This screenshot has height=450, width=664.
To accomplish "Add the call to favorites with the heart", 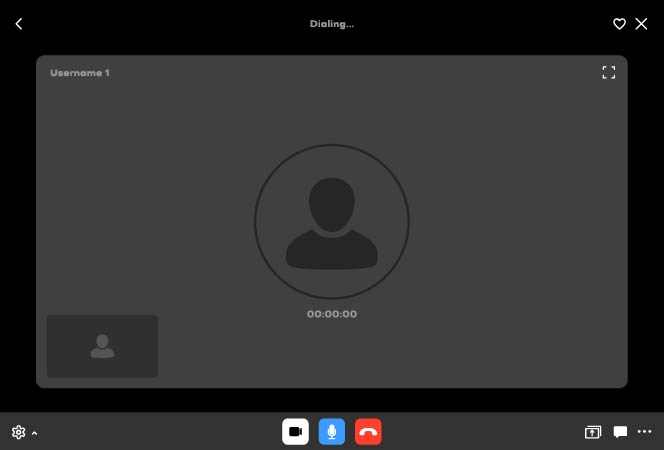I will pos(619,24).
